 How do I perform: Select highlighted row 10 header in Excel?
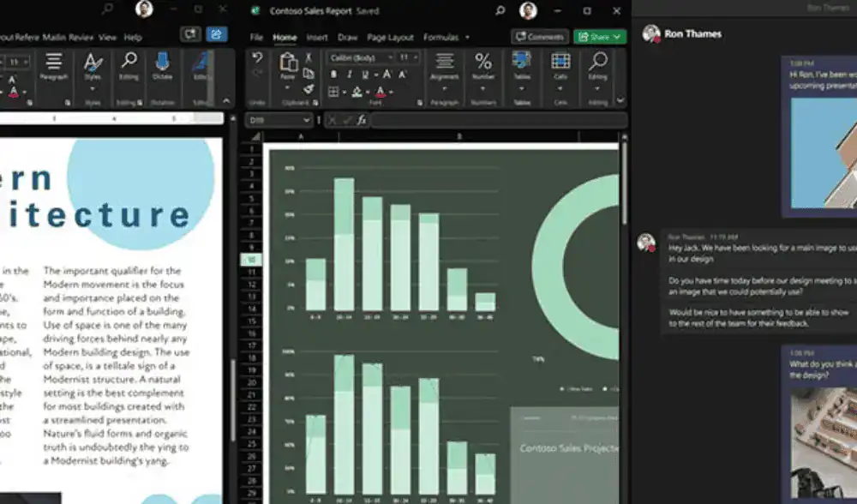click(251, 260)
